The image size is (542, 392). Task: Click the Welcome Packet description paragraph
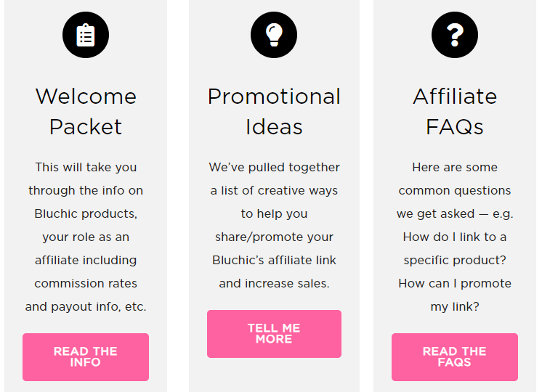pyautogui.click(x=86, y=237)
